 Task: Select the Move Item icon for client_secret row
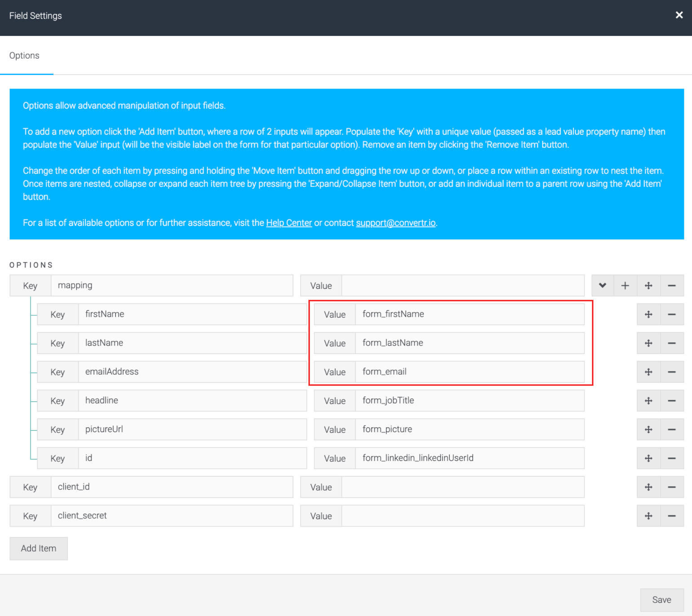pos(648,516)
